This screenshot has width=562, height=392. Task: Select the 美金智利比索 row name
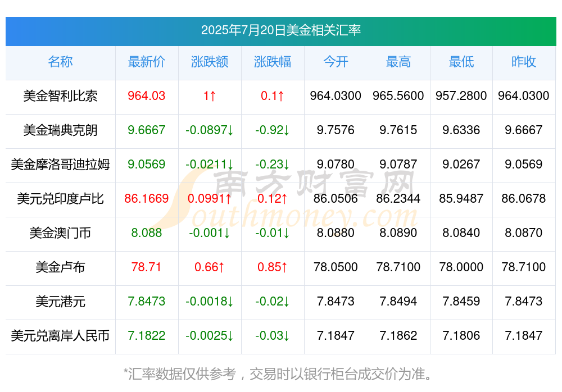tap(60, 95)
